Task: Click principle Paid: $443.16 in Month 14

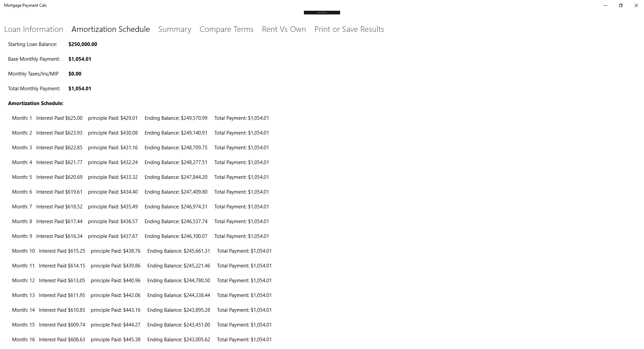Action: coord(116,310)
